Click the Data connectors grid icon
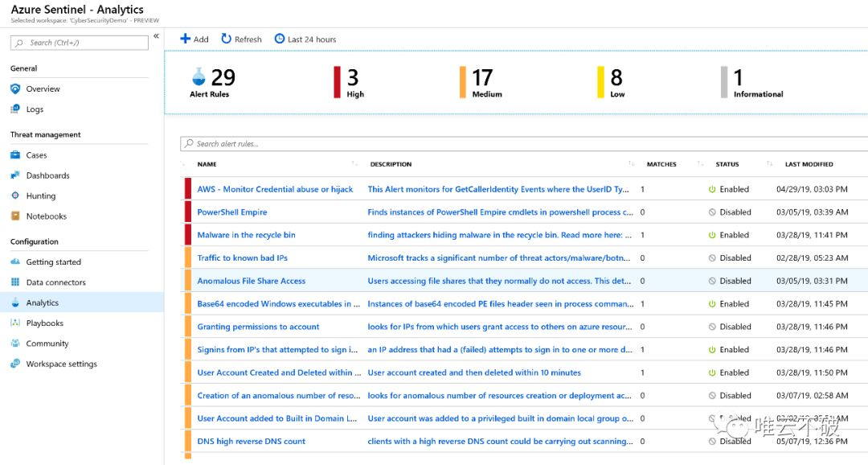Screen dimensions: 868x465 point(15,282)
